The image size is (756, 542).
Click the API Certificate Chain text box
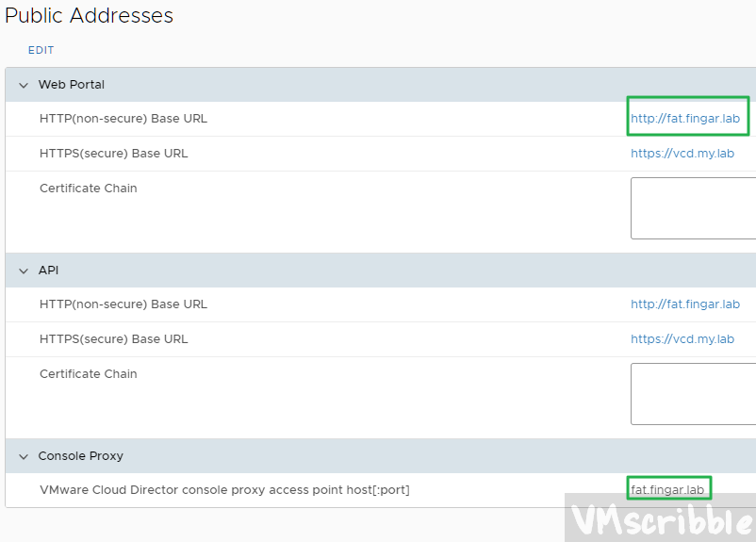tap(693, 394)
